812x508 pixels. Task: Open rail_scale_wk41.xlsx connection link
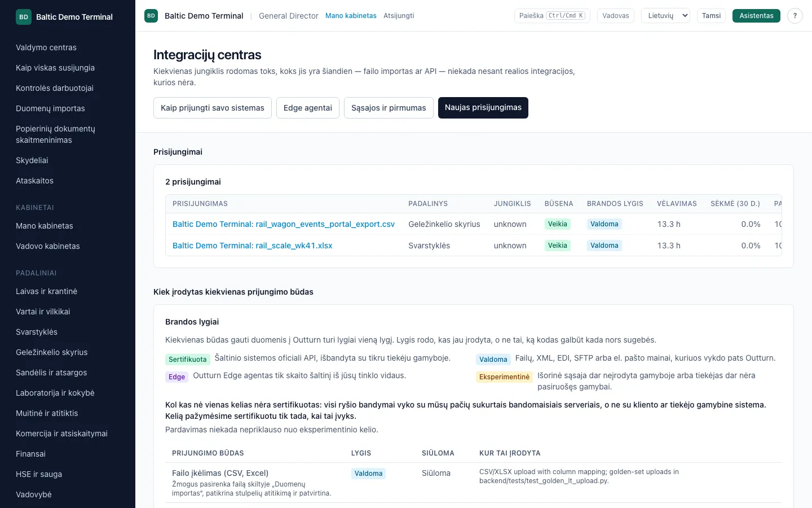coord(252,246)
